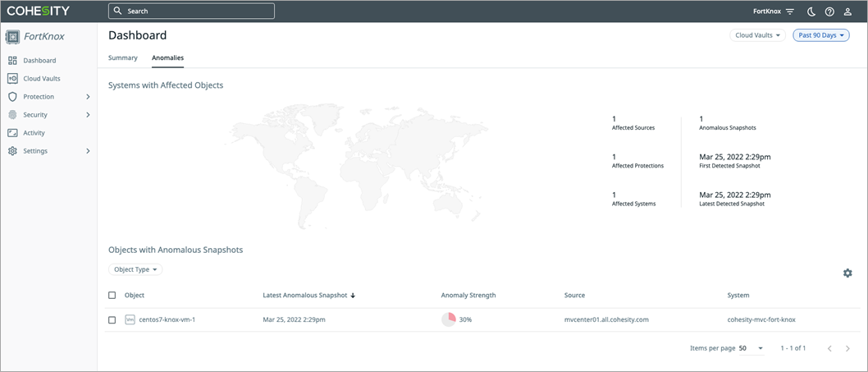Go to previous page arrow

pos(829,349)
